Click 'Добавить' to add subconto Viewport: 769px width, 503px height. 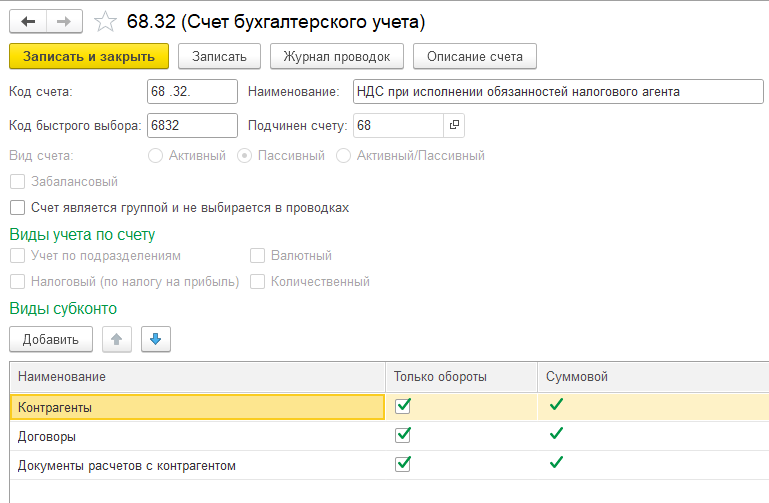point(50,339)
